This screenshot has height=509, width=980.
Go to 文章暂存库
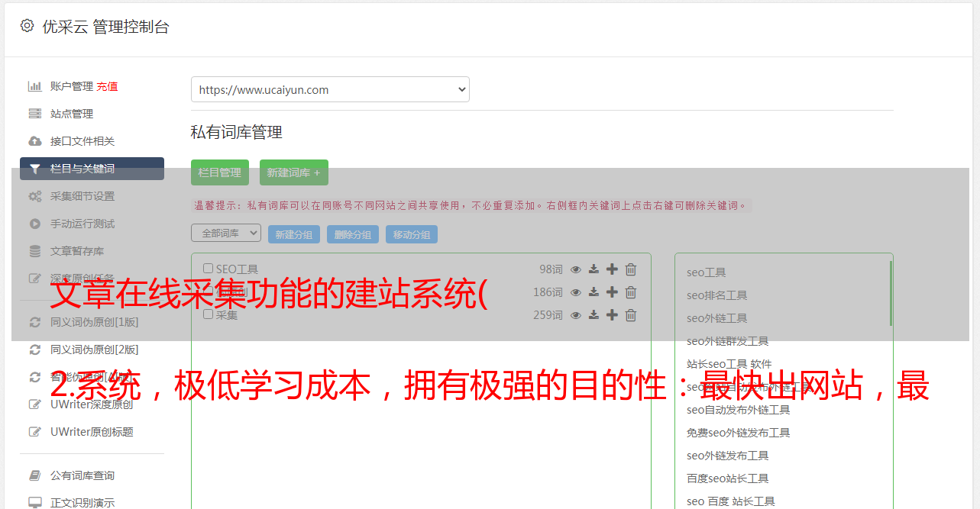coord(77,251)
